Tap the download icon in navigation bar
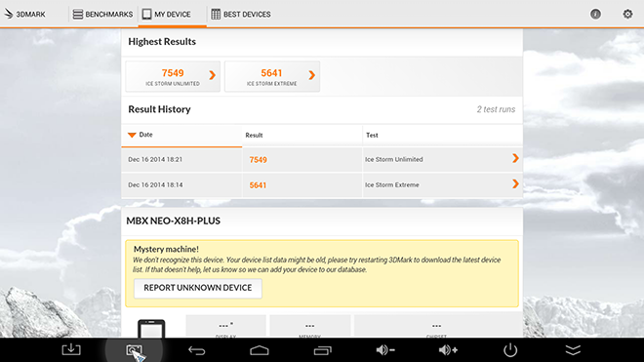Viewport: 644px width, 362px height. (x=71, y=350)
